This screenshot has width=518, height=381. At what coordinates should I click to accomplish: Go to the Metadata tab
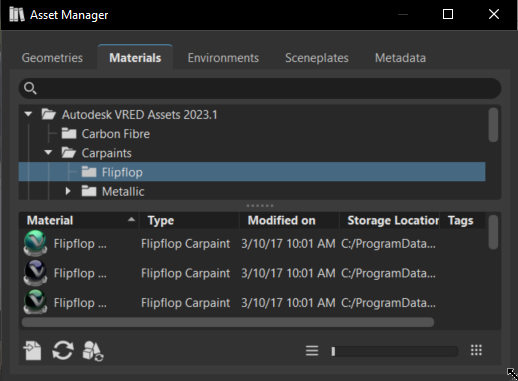point(400,58)
